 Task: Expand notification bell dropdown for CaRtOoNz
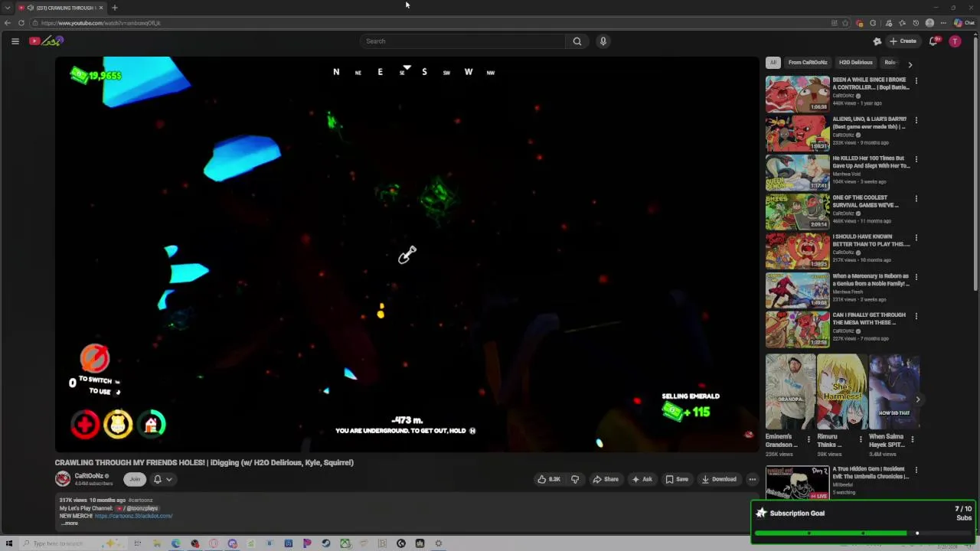tap(162, 479)
